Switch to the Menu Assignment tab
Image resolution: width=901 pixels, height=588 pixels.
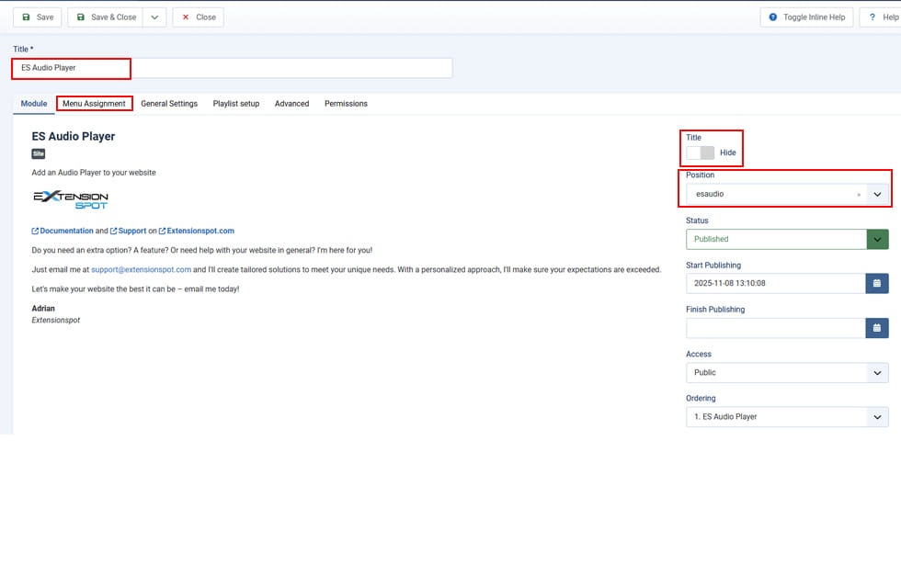point(94,104)
